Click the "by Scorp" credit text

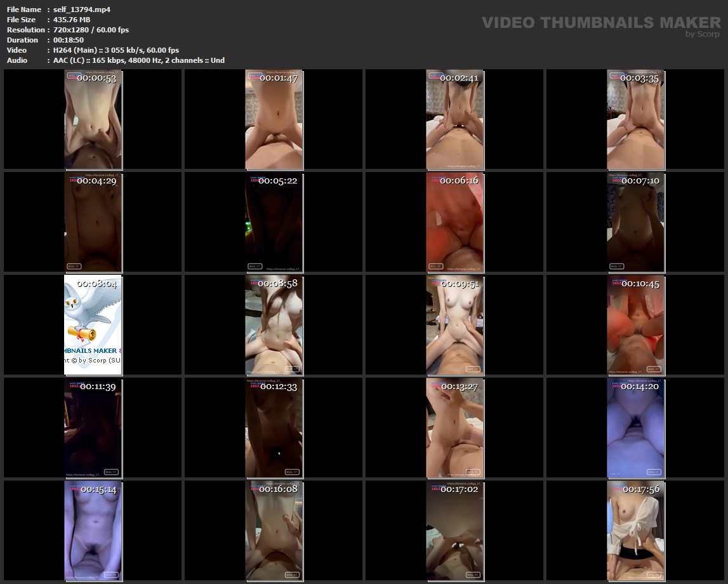point(702,34)
